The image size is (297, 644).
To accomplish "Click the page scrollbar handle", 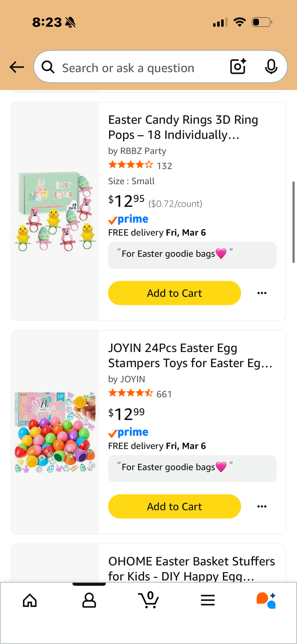I will coord(293,222).
